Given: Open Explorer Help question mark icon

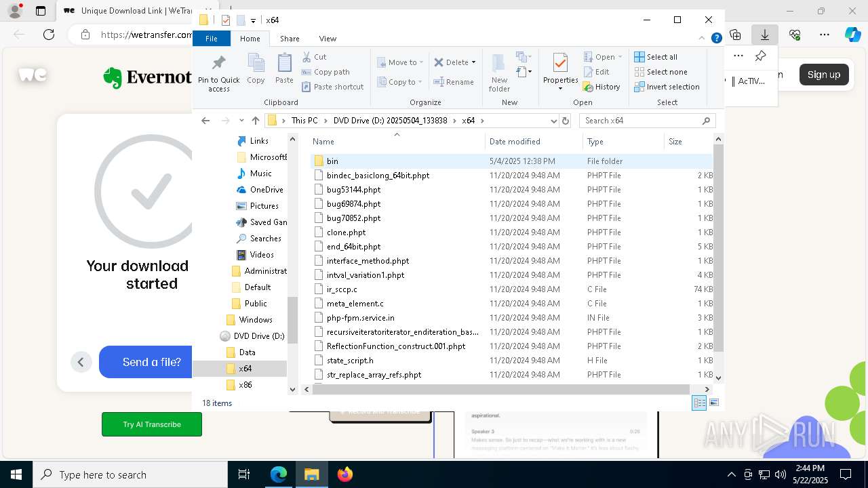Looking at the screenshot, I should click(716, 39).
